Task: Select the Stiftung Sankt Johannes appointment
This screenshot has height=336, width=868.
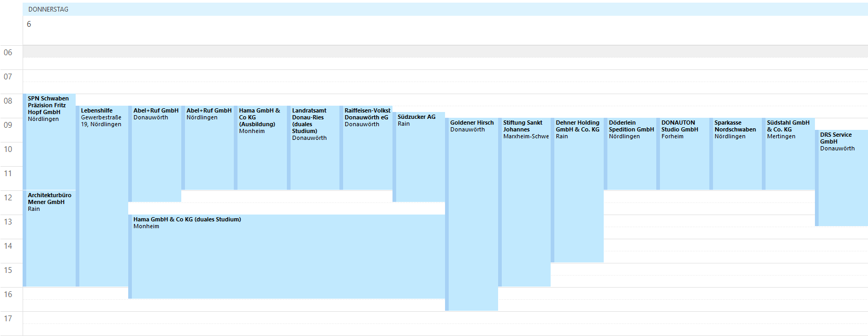Action: (x=525, y=202)
